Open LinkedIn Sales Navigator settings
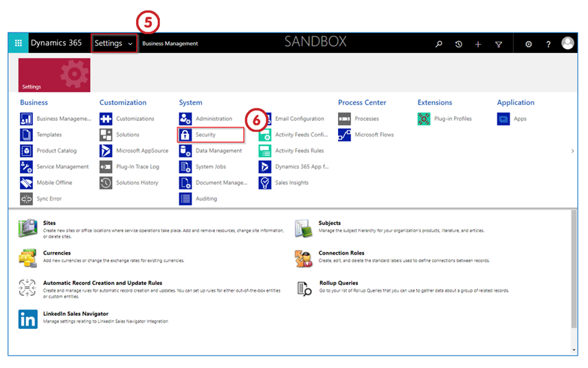The image size is (588, 368). click(x=77, y=314)
